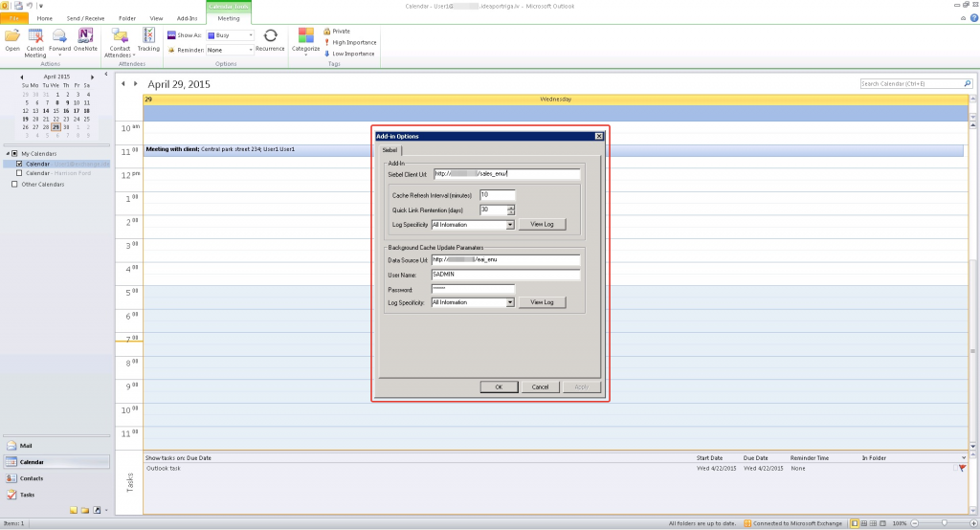The width and height of the screenshot is (980, 530).
Task: Click the Folder List icon at pane bottom
Action: click(x=85, y=510)
